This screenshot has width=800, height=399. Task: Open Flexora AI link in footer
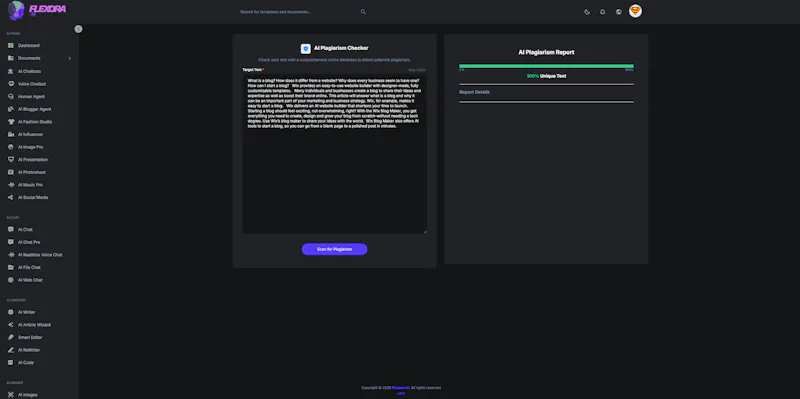tap(401, 388)
